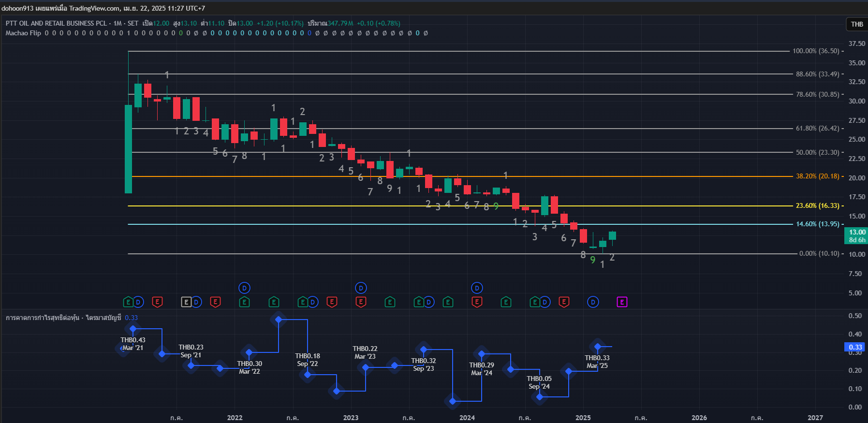Viewport: 868px width, 423px height.
Task: Click the 5.00 price scale value
Action: pos(855,293)
